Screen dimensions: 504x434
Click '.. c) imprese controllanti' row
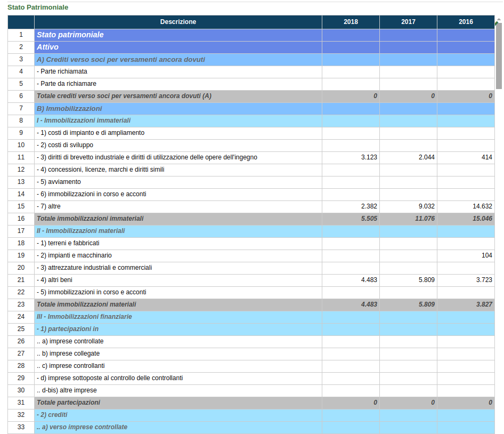251,366
